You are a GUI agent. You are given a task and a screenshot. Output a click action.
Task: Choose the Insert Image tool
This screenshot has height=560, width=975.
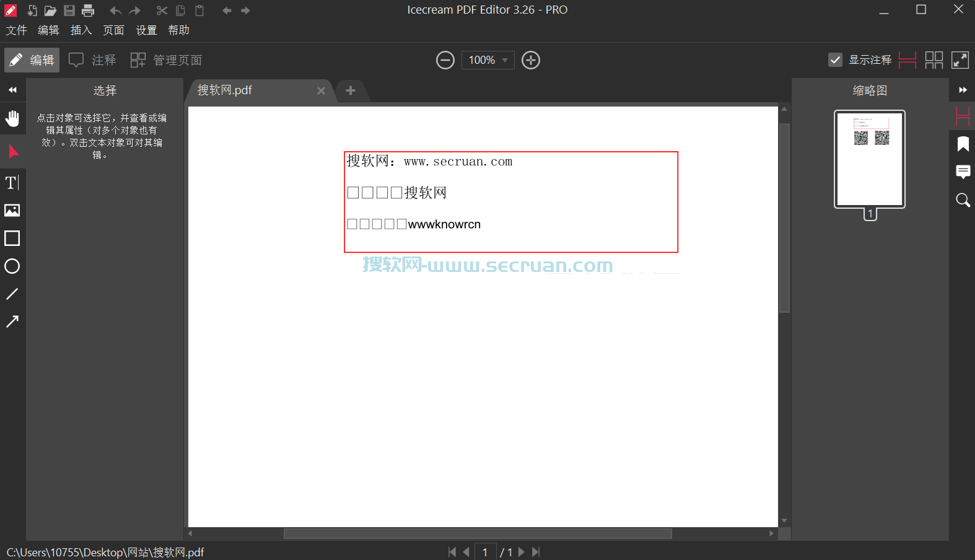(x=12, y=211)
